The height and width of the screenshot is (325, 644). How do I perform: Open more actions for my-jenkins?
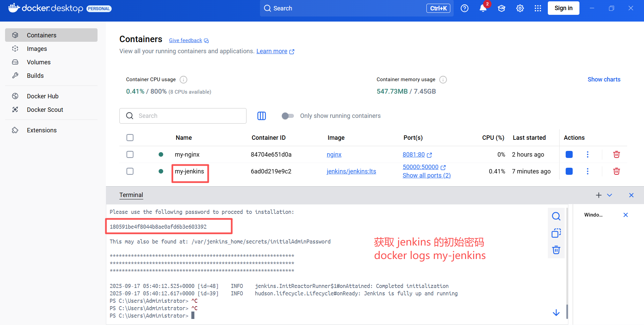coord(588,171)
